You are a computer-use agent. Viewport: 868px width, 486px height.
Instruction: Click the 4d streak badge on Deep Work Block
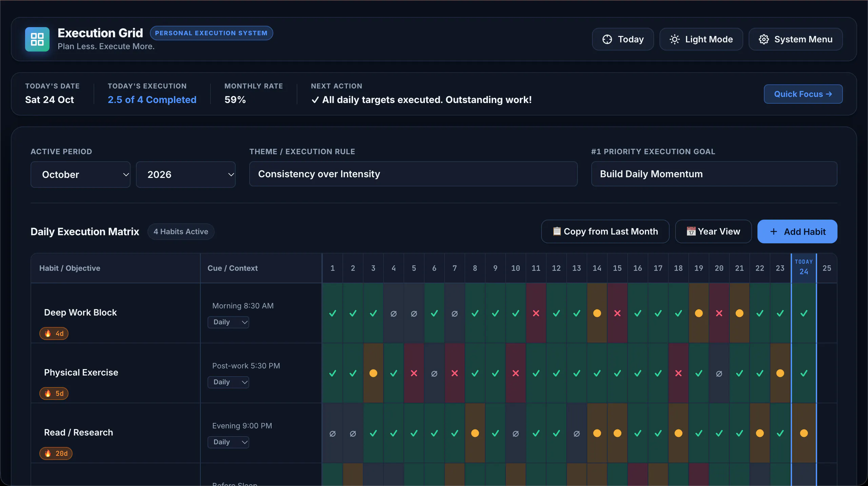54,333
